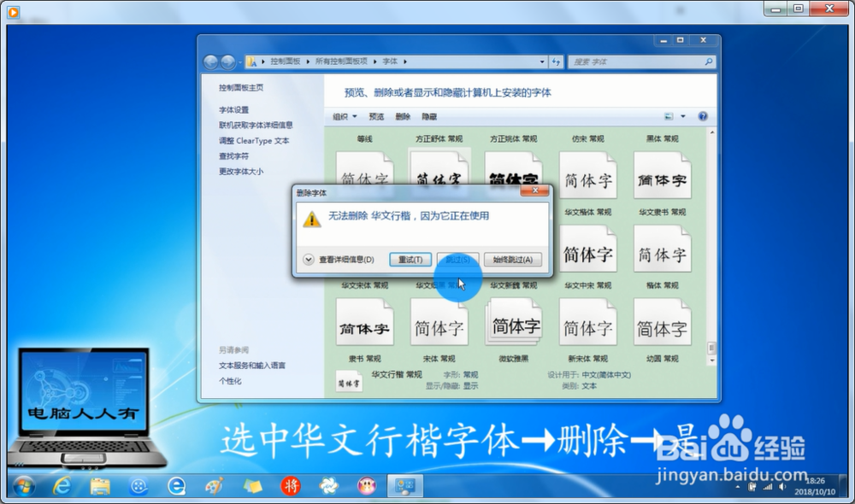Click the volume speaker tray icon
Viewport: 855px width, 504px height.
pyautogui.click(x=782, y=487)
